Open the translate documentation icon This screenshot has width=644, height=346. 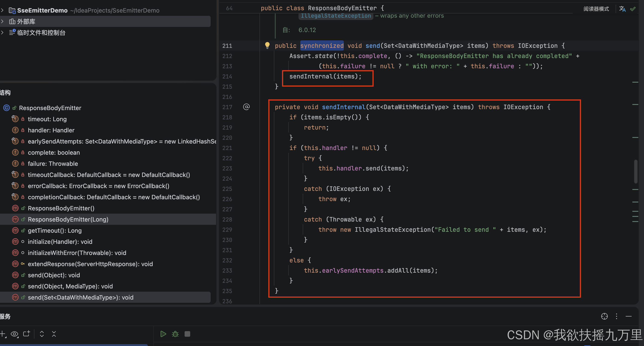tap(622, 9)
